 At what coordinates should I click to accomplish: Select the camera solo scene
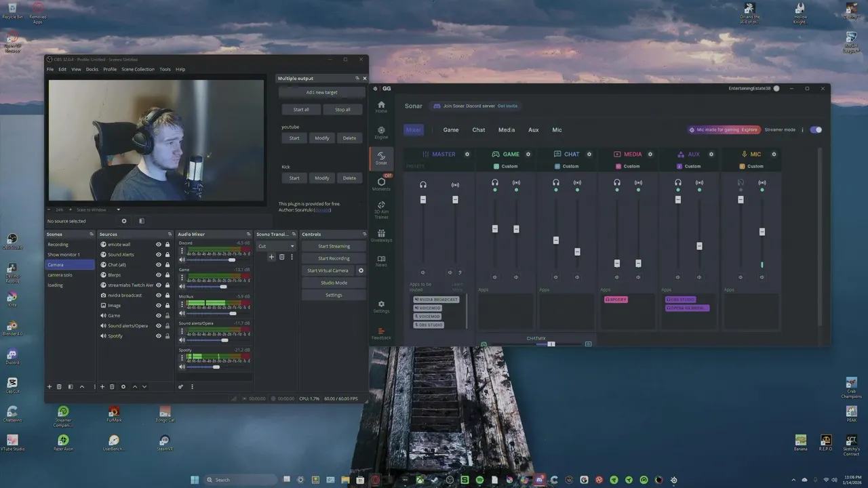coord(60,274)
